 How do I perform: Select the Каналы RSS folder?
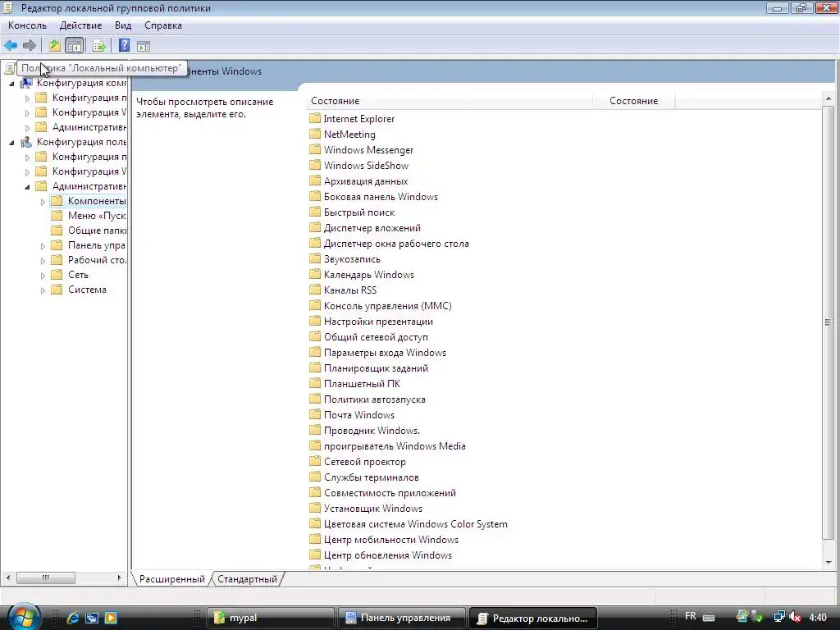pos(343,290)
